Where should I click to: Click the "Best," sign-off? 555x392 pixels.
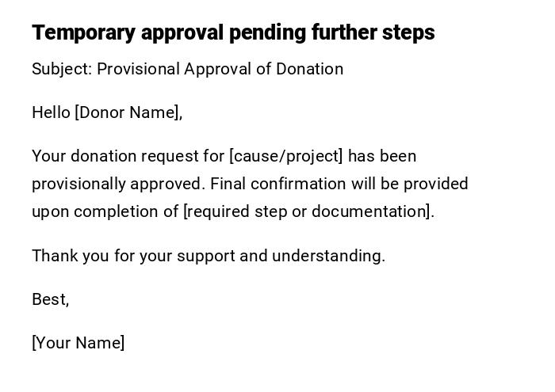coord(50,299)
